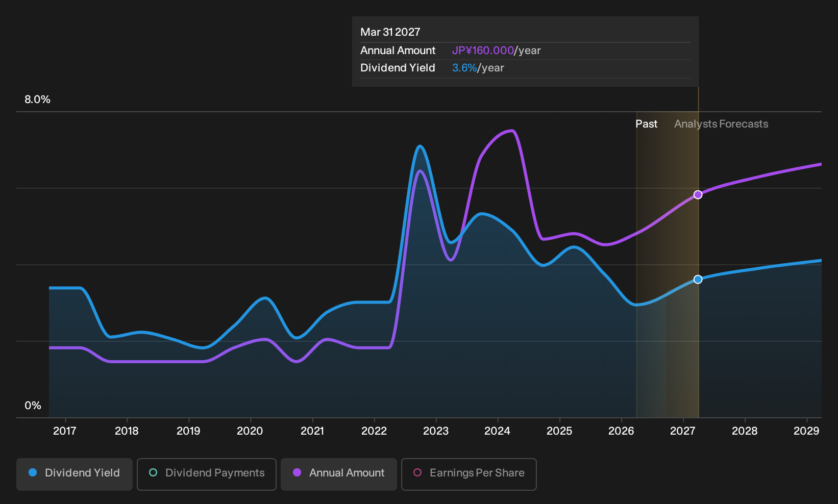
Task: Click the blue Dividend Yield legend dot
Action: click(x=33, y=472)
